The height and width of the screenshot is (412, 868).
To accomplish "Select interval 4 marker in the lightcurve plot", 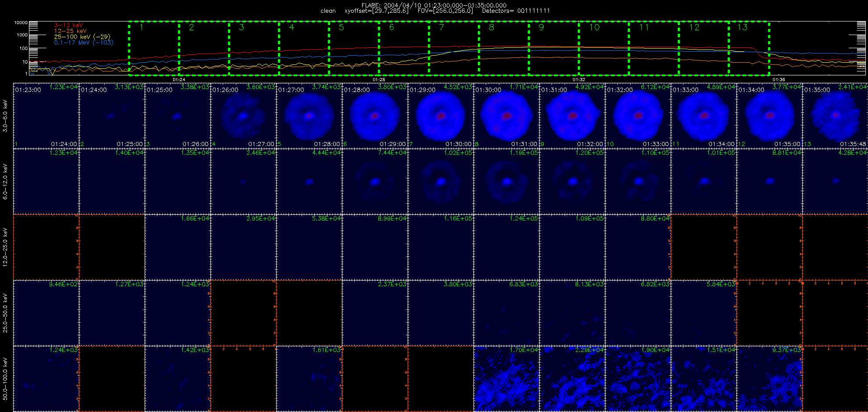I will pos(292,27).
